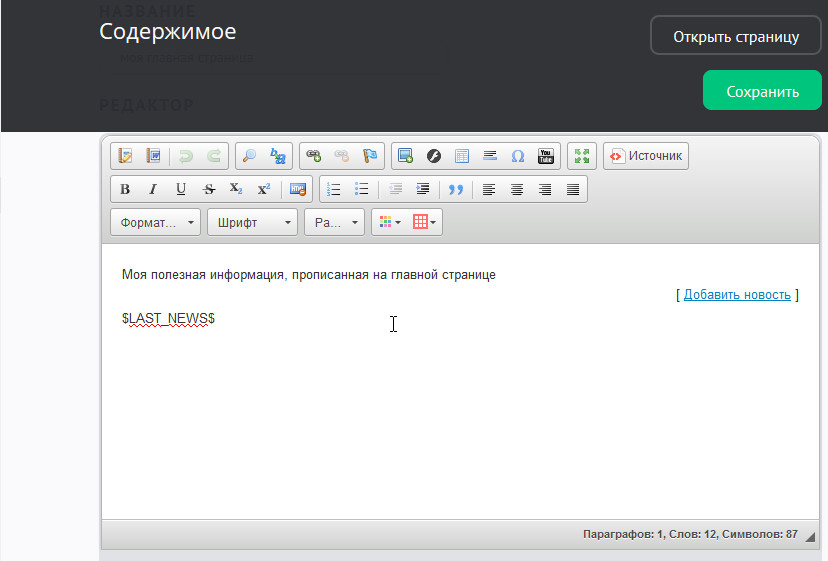Embed a YouTube video via toolbar icon

(x=545, y=156)
